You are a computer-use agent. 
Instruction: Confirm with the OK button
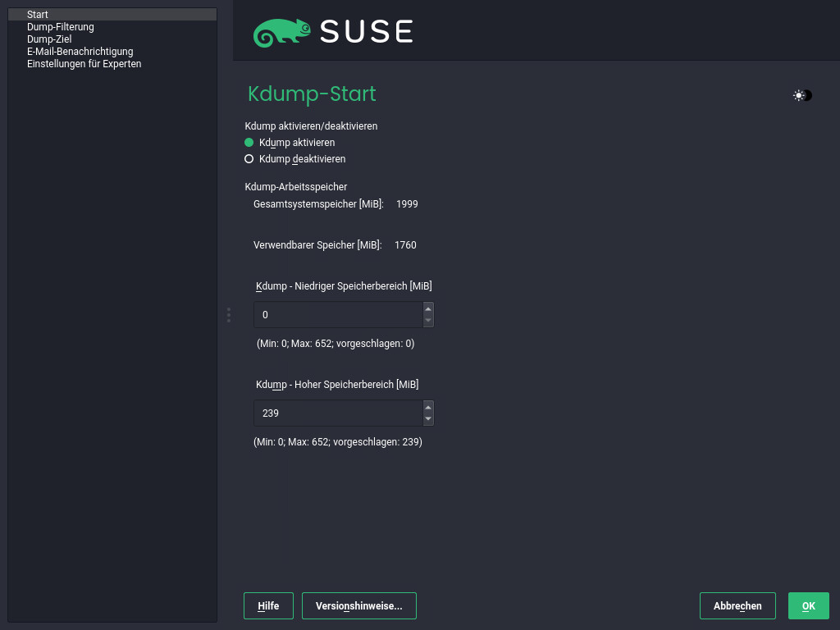pyautogui.click(x=808, y=606)
